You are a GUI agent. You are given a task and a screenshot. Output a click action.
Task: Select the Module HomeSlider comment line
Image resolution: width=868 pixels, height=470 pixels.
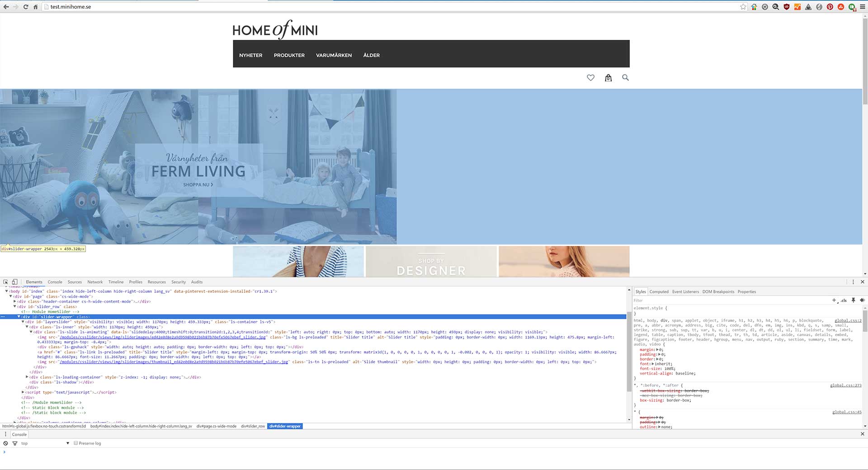tap(50, 312)
